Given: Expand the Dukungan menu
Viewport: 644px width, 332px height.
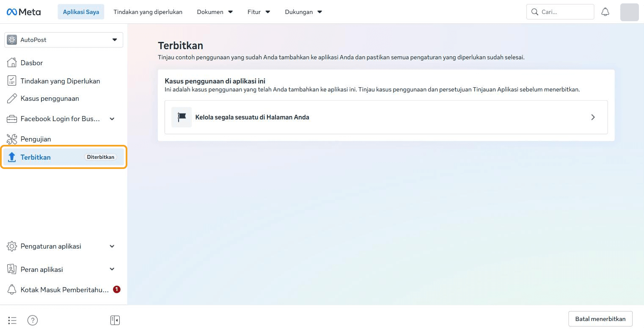Looking at the screenshot, I should pos(303,12).
